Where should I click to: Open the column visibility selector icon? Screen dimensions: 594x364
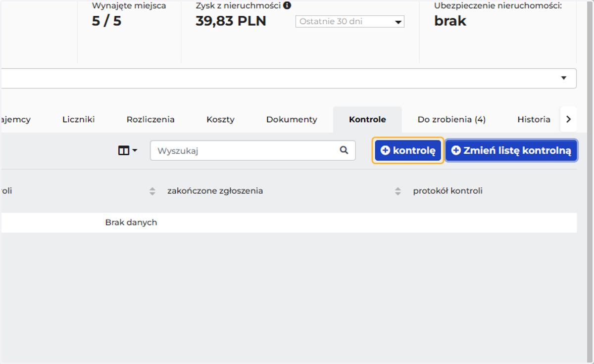(127, 151)
